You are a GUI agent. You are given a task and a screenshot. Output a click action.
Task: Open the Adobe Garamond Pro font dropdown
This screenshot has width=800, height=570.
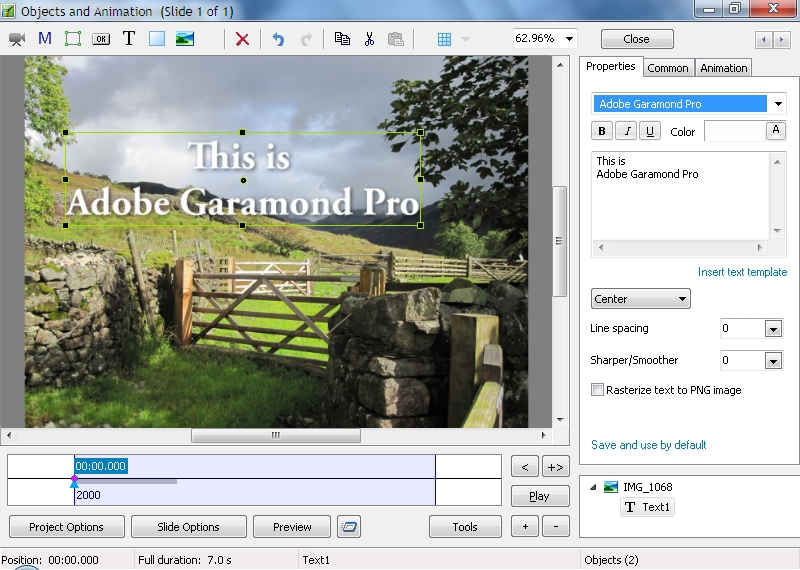(x=777, y=104)
